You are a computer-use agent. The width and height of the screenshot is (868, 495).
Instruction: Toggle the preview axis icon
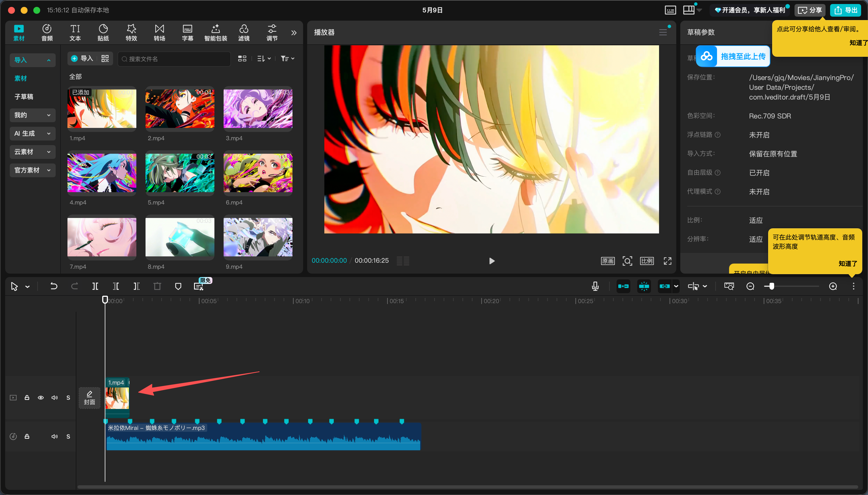coord(693,286)
